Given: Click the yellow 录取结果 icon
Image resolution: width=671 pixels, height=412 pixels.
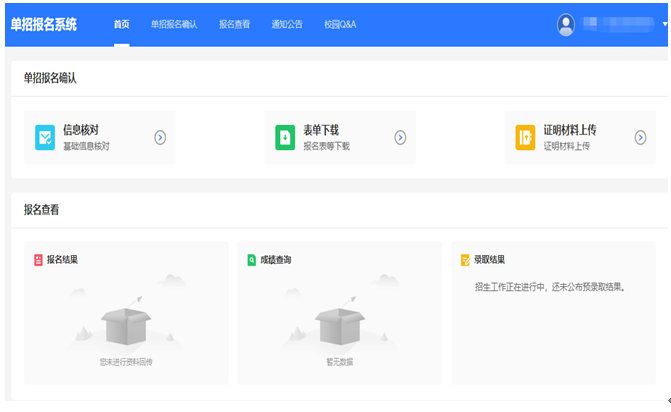Looking at the screenshot, I should 465,260.
